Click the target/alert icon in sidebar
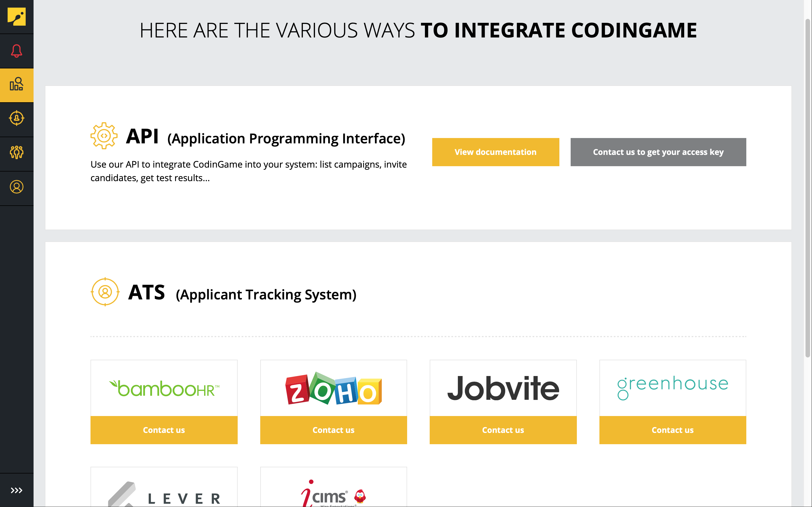This screenshot has width=812, height=507. tap(16, 118)
